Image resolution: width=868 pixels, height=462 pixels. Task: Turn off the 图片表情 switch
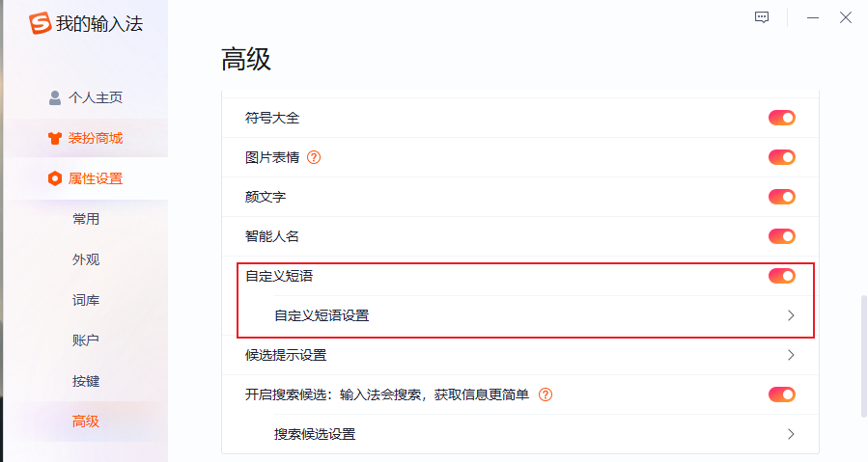pos(781,157)
